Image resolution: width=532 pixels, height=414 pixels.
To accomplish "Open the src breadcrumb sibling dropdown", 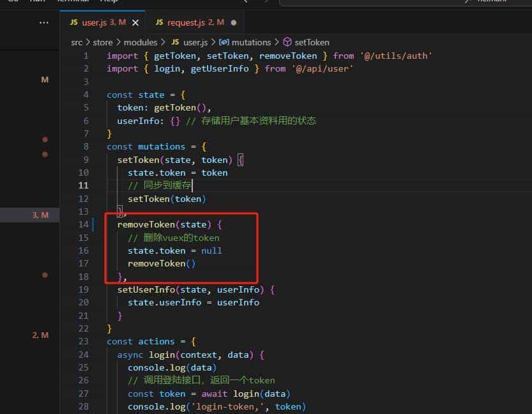I will pyautogui.click(x=76, y=42).
